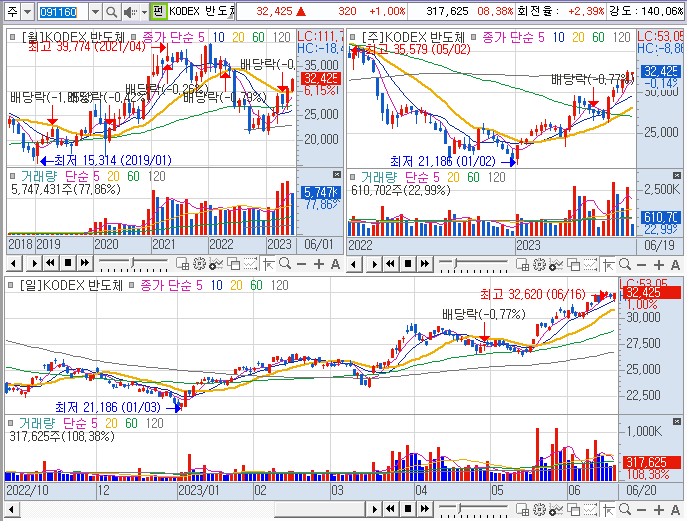Image resolution: width=687 pixels, height=521 pixels.
Task: Click overlapping windows icon in weekly toolbar
Action: [574, 265]
